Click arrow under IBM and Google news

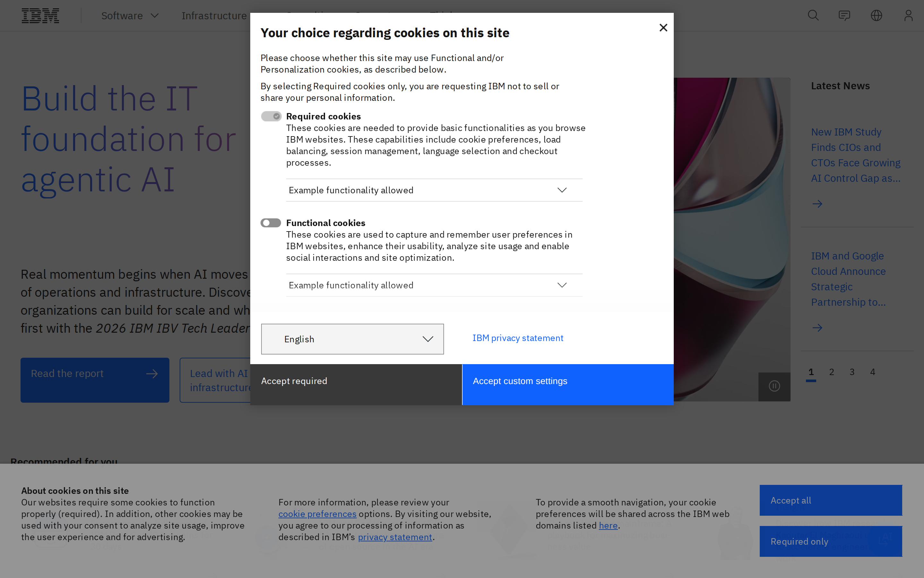[817, 328]
